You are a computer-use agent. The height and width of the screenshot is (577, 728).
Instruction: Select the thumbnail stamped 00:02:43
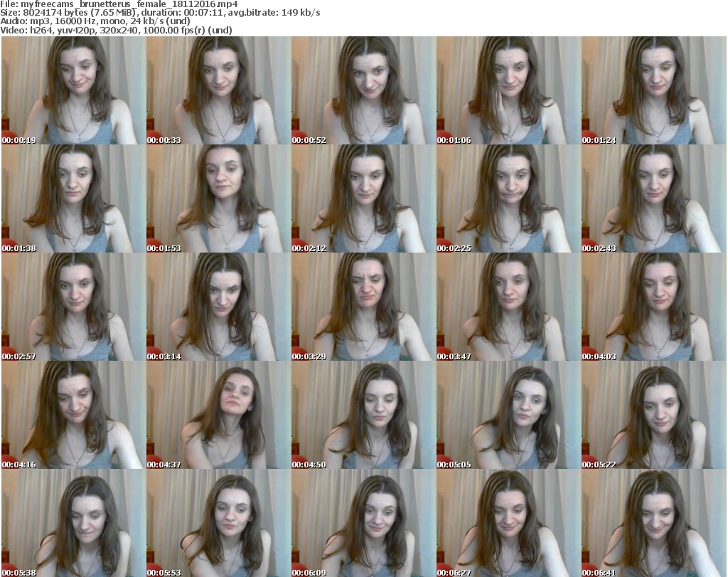(x=654, y=198)
